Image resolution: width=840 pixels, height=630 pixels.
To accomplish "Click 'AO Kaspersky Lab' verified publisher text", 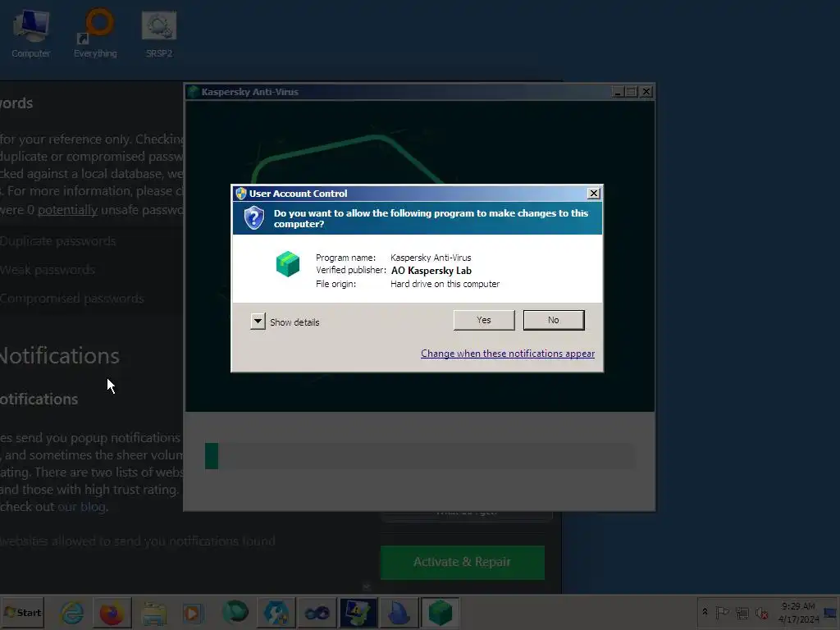I will click(x=431, y=271).
